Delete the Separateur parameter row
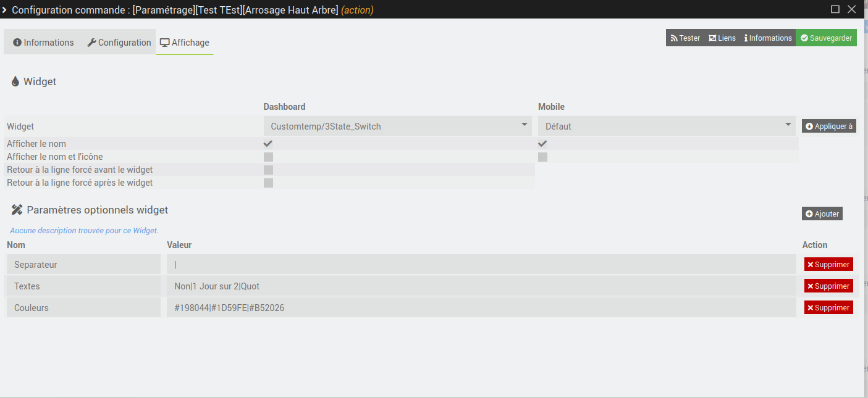This screenshot has height=398, width=868. click(828, 264)
